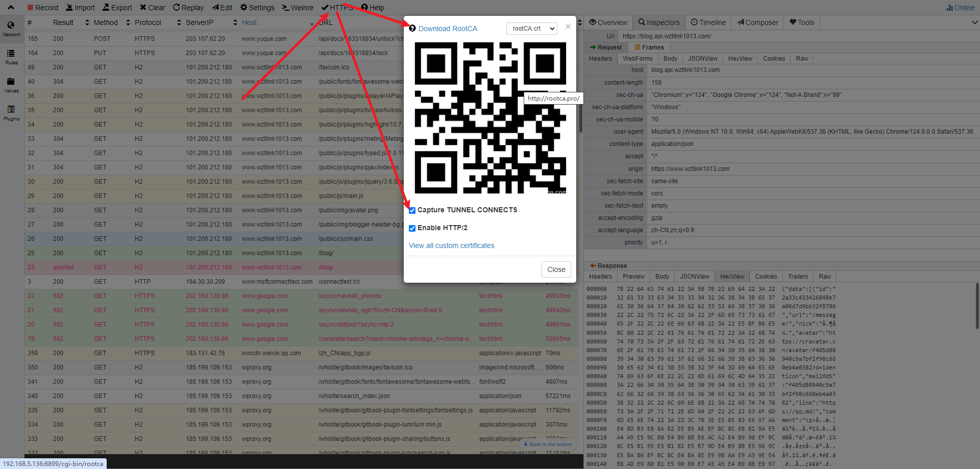Open Settings from the toolbar
This screenshot has height=469, width=980.
257,8
